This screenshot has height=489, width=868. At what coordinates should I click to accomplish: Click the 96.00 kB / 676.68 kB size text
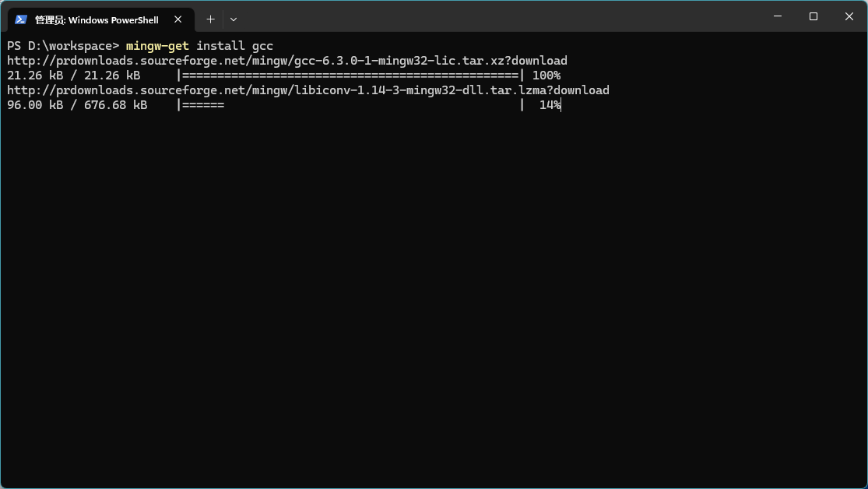coord(78,104)
